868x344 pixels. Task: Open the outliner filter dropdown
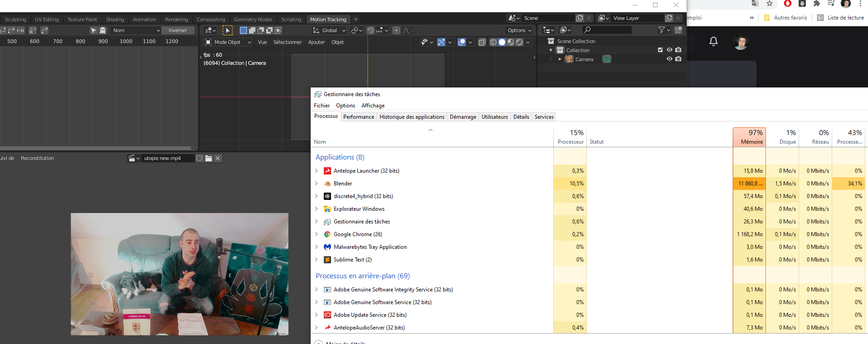(x=664, y=30)
